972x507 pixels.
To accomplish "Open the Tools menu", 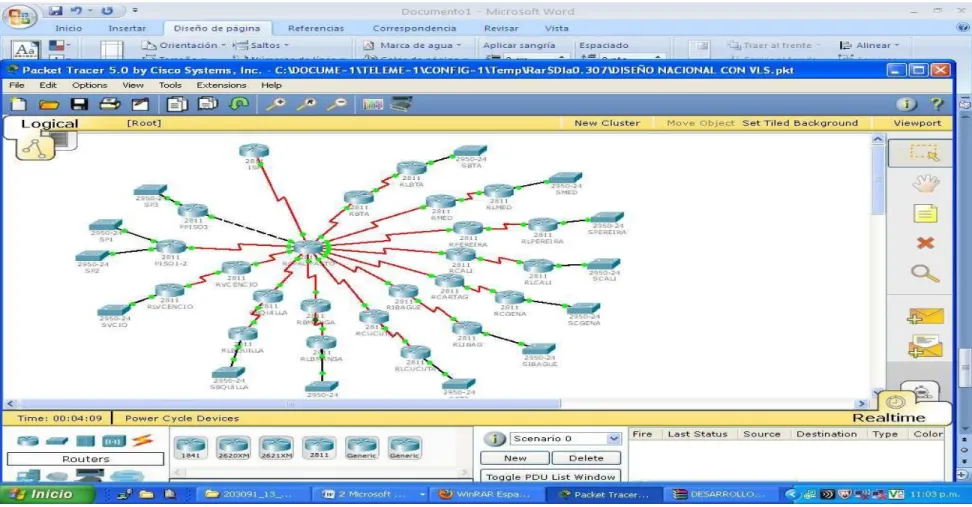I will [170, 85].
